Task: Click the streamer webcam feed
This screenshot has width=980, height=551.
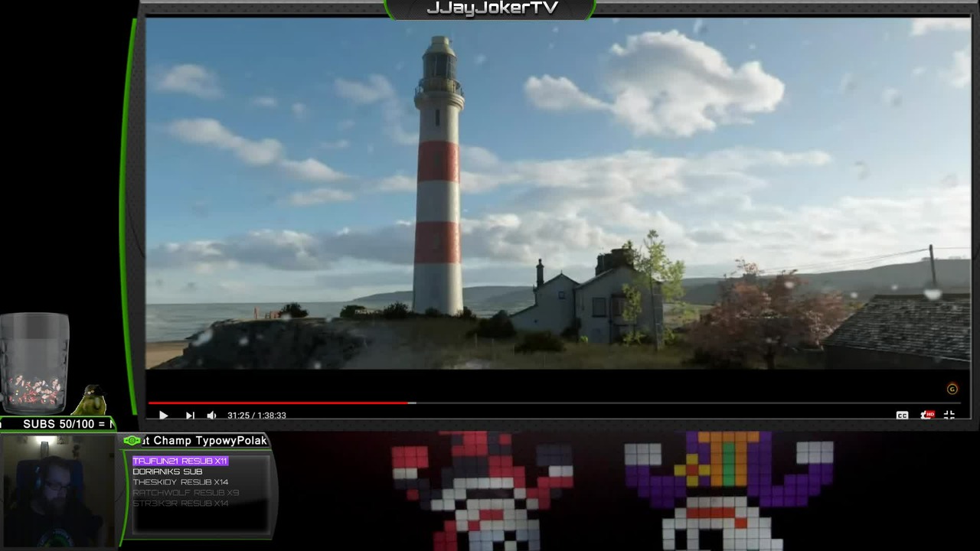Action: click(58, 490)
